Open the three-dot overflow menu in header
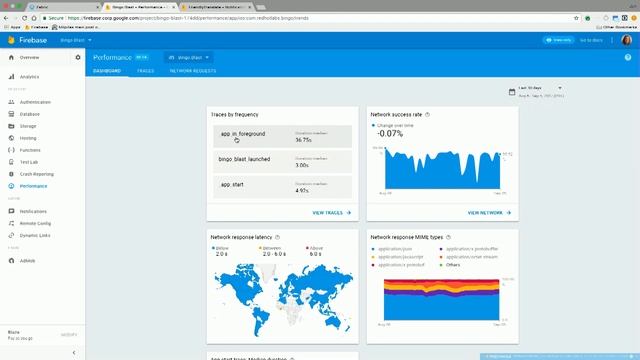 [x=612, y=40]
